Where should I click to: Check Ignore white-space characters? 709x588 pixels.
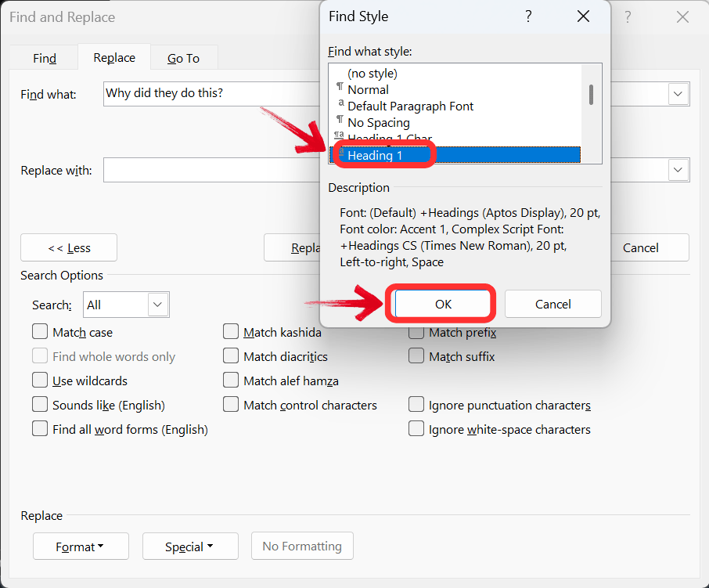[416, 429]
